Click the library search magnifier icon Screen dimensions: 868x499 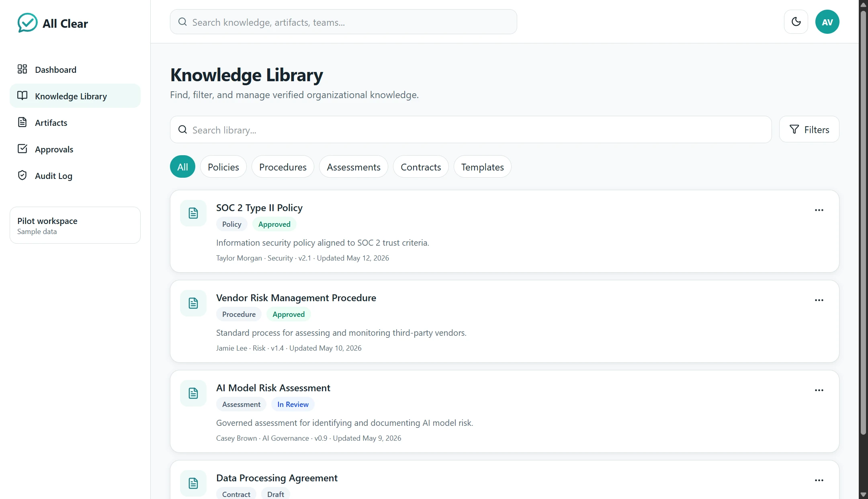pos(182,129)
